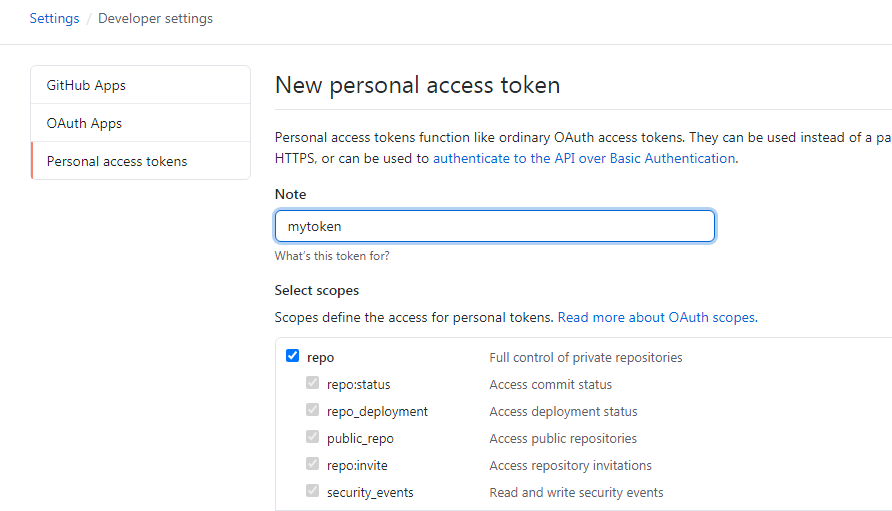Screen dimensions: 892x511
Task: Focus the Note input field with mytoken
Action: [494, 226]
